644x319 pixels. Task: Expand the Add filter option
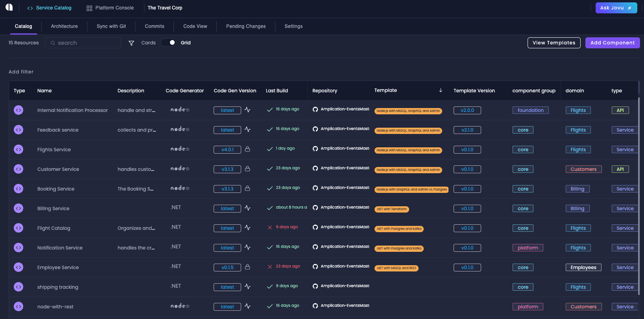(21, 72)
